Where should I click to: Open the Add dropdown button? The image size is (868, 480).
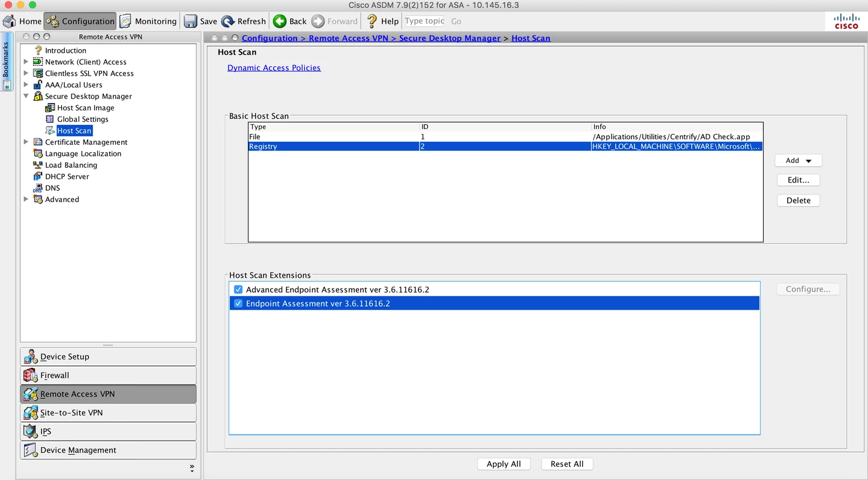pos(798,160)
